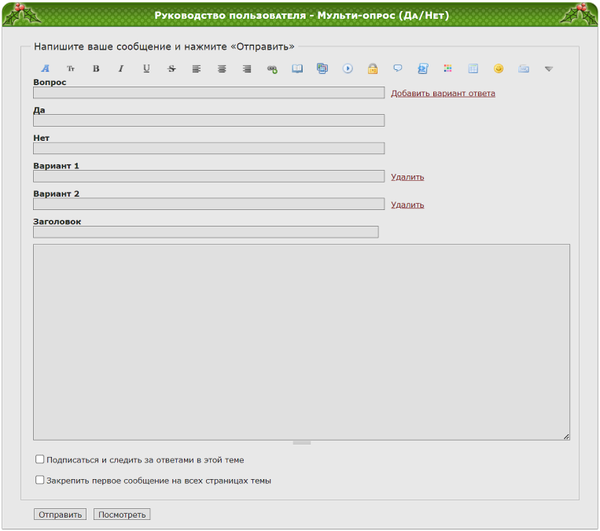Click the Добавить вариант ответа link
The image size is (600, 531).
(x=442, y=93)
